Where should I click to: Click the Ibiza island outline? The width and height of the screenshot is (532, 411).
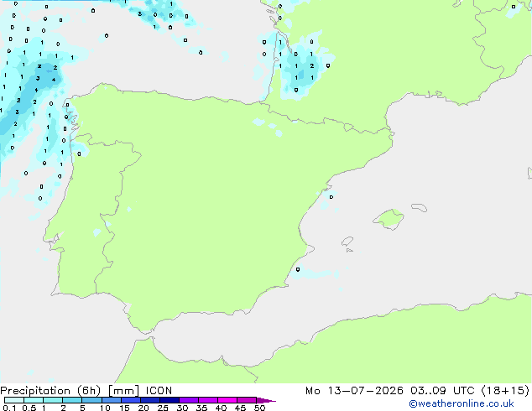point(347,242)
